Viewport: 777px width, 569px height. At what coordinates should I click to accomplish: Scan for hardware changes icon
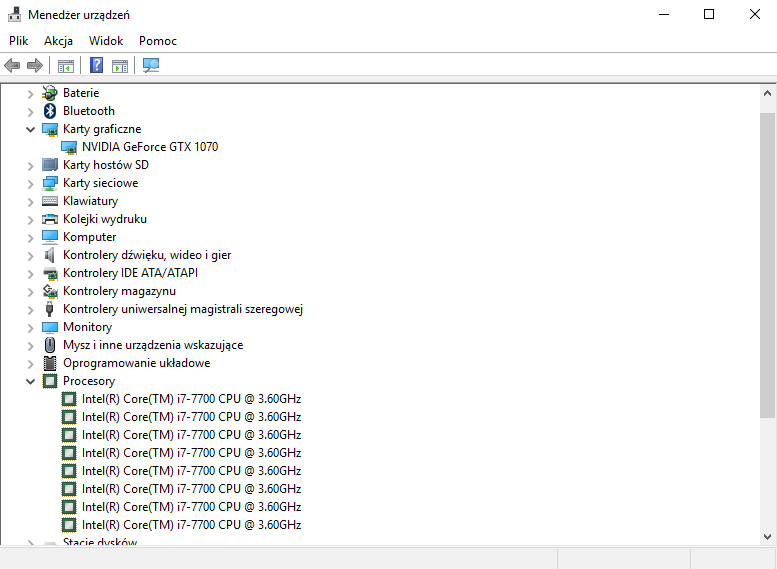coord(151,65)
